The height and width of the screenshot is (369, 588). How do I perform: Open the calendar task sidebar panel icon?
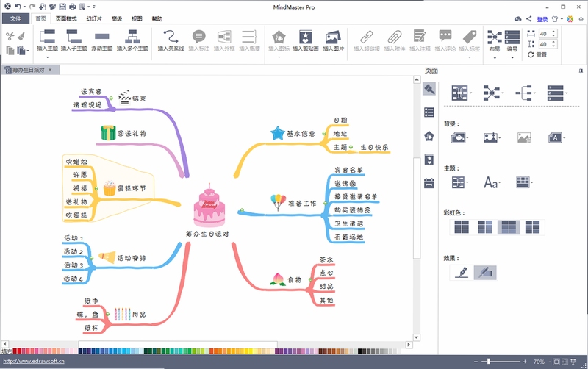coord(429,183)
